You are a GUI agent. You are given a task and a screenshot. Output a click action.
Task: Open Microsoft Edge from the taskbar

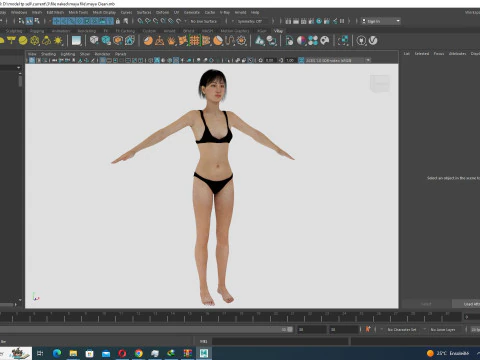pyautogui.click(x=57, y=353)
